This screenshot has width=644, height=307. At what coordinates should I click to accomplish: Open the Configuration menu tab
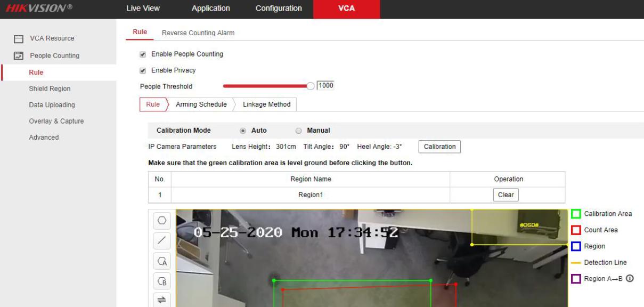[x=278, y=9]
